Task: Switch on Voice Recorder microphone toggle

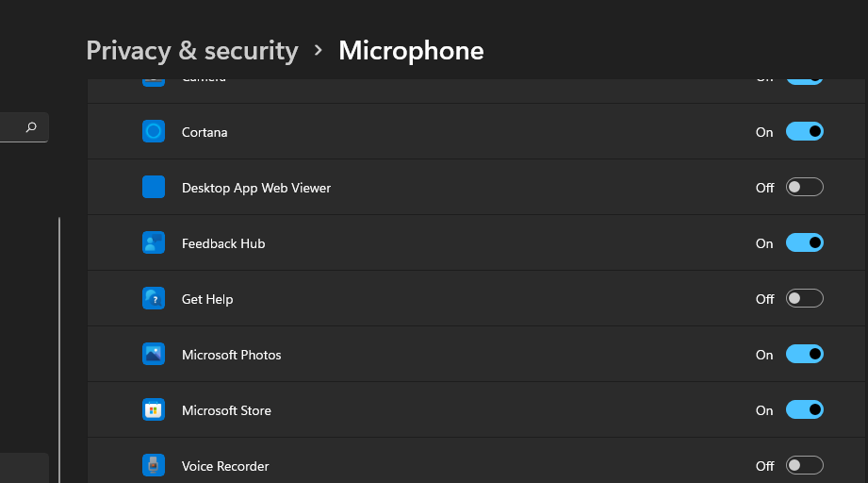Action: point(804,465)
